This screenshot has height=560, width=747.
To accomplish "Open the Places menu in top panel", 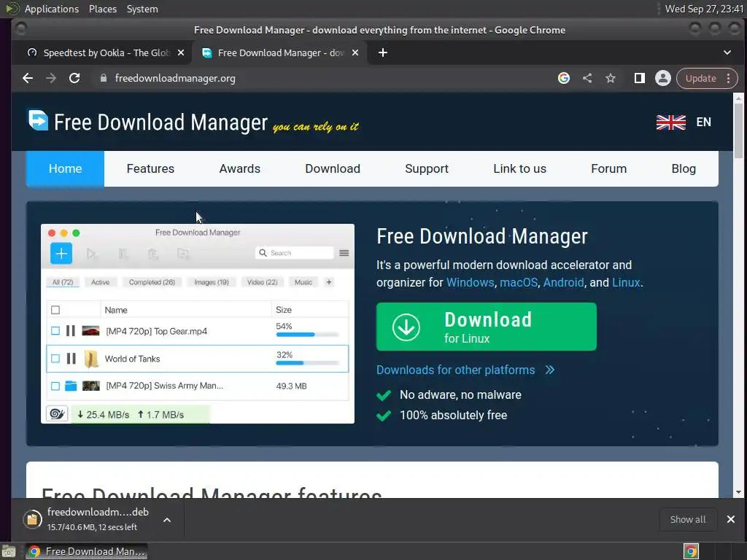I will 103,9.
